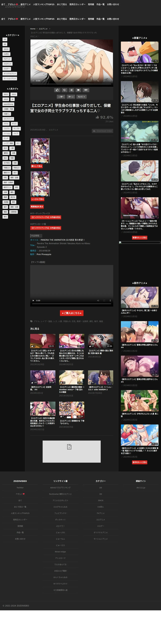Click the volume icon on the sample video

98,301
